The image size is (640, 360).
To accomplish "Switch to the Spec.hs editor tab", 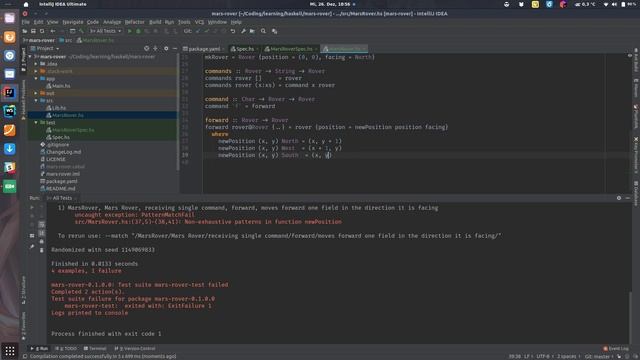I will [x=244, y=49].
